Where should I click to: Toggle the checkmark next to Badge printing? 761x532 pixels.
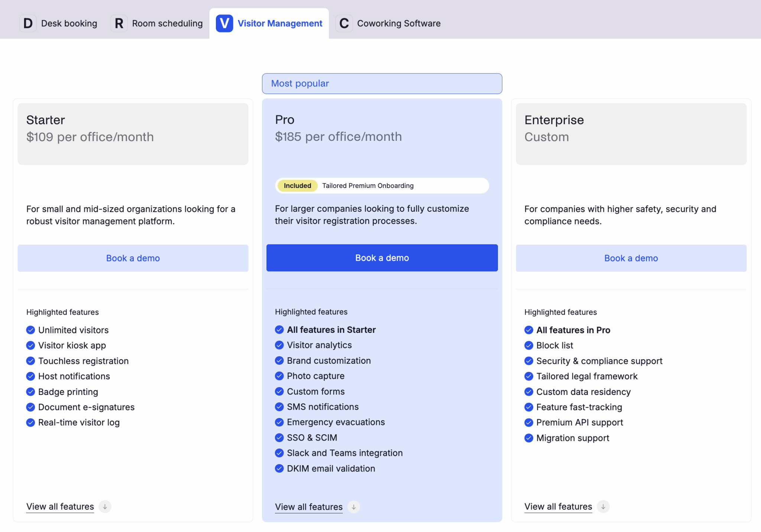click(x=30, y=392)
